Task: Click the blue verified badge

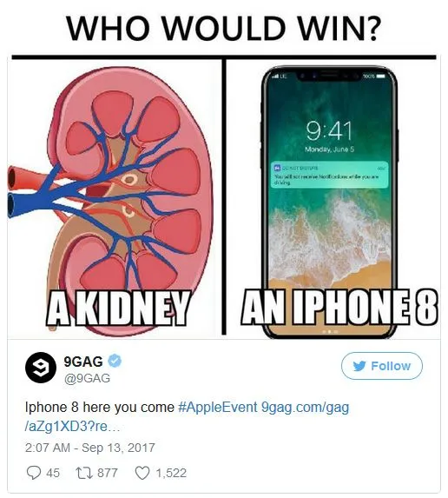Action: pos(115,362)
